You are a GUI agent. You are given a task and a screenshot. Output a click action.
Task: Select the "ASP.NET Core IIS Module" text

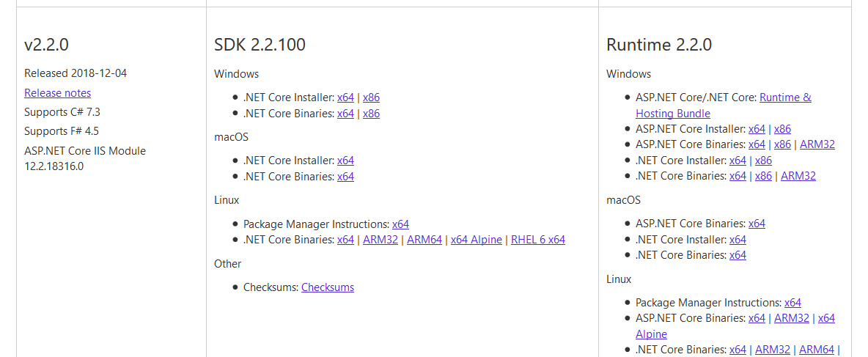pos(85,150)
